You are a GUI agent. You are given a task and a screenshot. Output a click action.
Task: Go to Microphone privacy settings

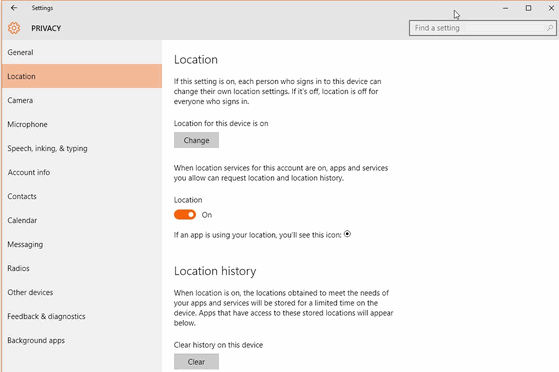82,124
